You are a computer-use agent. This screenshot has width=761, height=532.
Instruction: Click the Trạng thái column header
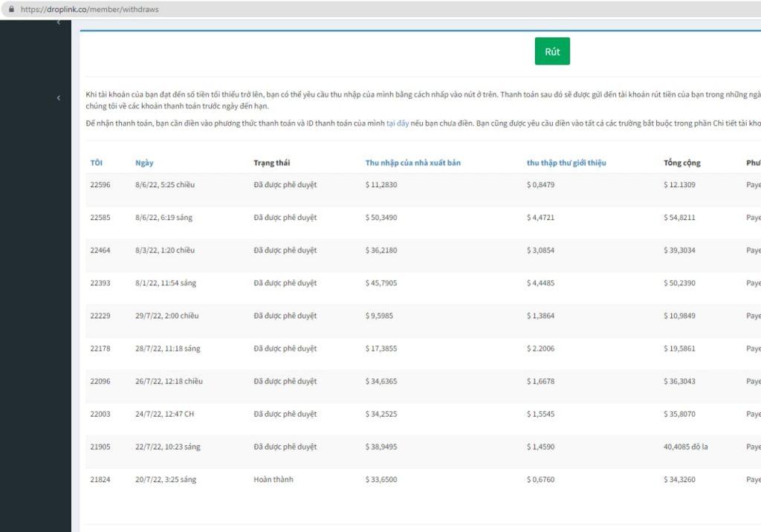[272, 163]
